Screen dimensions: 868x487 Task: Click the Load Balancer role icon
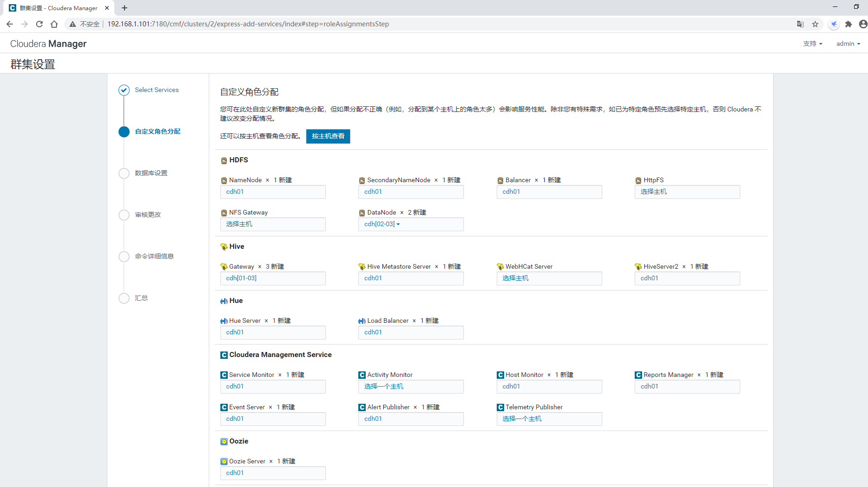coord(362,321)
